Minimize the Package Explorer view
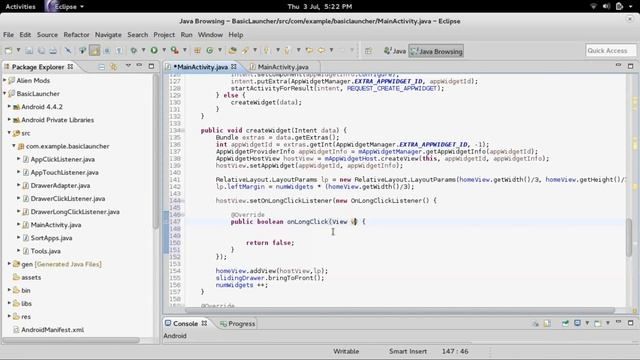Image resolution: width=640 pixels, height=360 pixels. (139, 66)
